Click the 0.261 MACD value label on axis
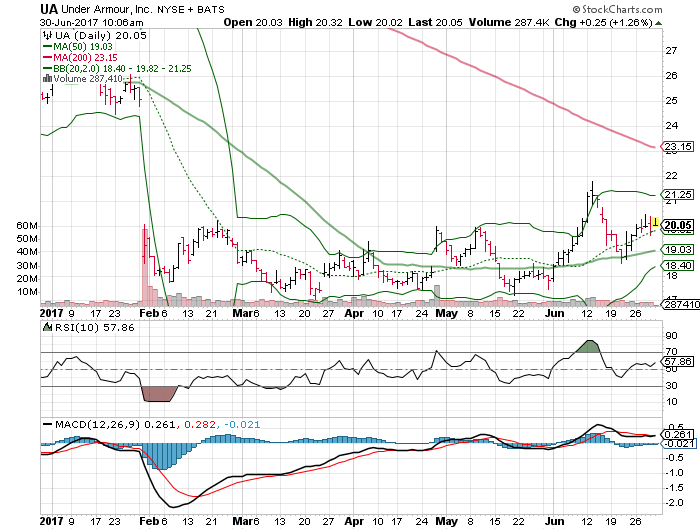This screenshot has height=530, width=700. coord(678,434)
